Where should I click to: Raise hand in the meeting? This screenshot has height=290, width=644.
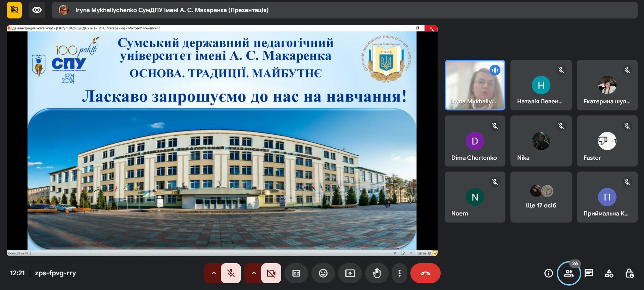click(x=377, y=273)
